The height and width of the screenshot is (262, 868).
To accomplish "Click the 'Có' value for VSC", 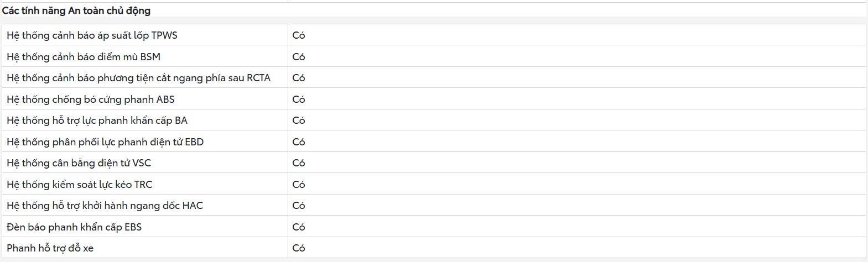I will click(299, 163).
